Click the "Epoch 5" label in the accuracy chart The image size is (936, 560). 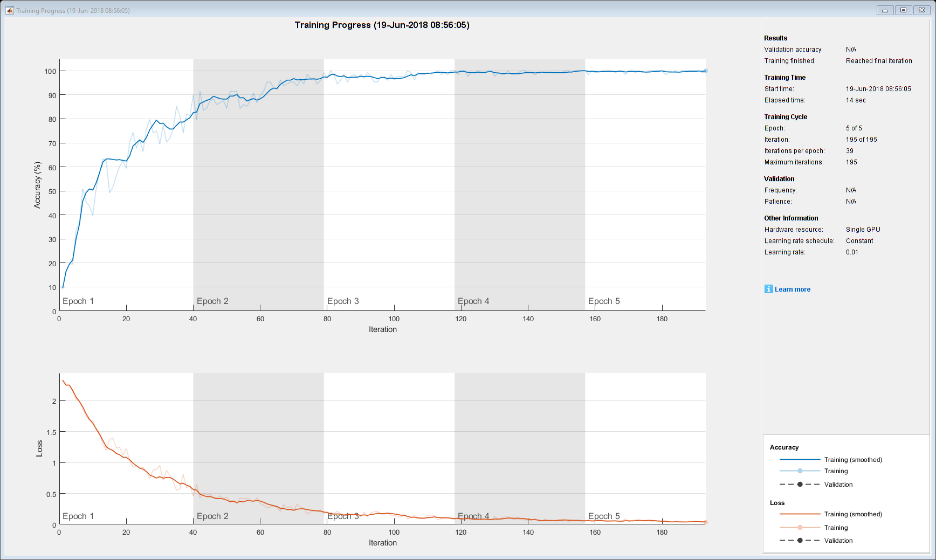pos(604,301)
